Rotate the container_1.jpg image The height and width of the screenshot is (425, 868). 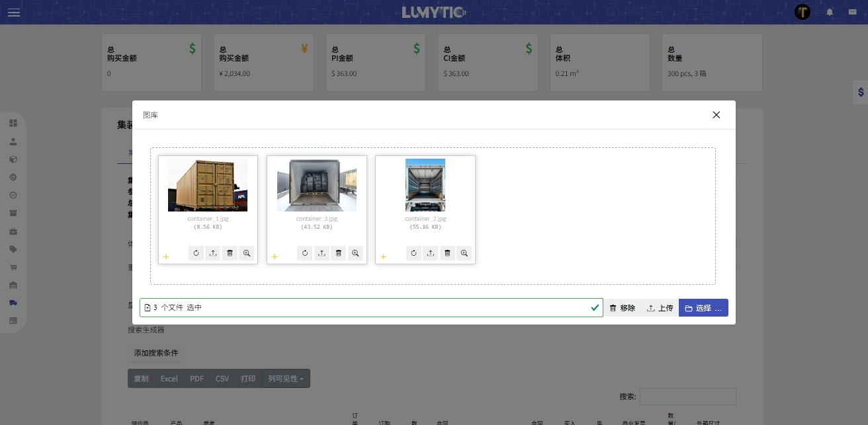(x=196, y=253)
